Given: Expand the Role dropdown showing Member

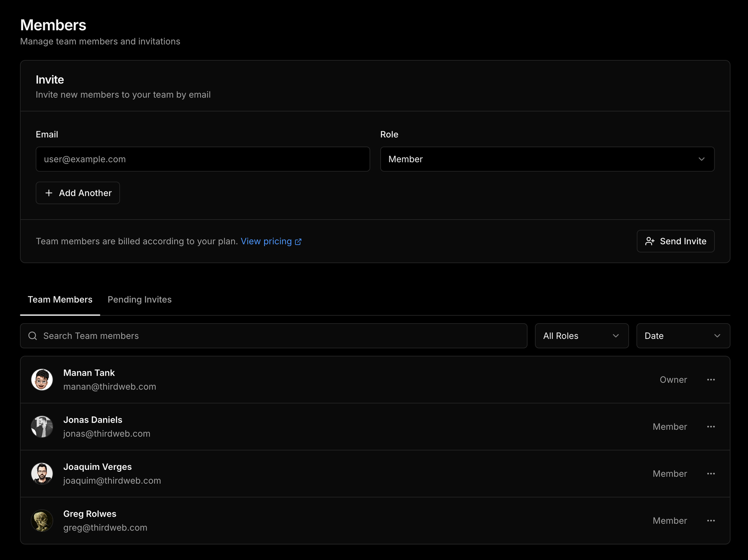Looking at the screenshot, I should [547, 159].
